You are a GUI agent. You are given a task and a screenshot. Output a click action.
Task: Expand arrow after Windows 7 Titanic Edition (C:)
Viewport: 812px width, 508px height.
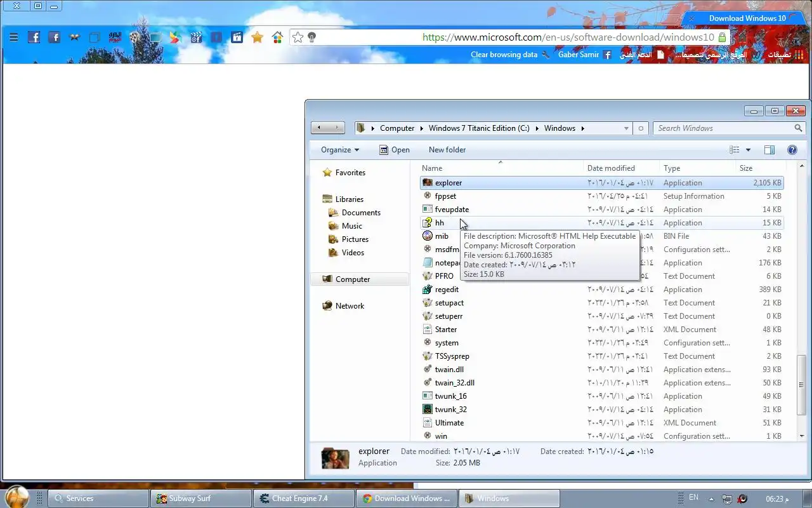pyautogui.click(x=537, y=128)
